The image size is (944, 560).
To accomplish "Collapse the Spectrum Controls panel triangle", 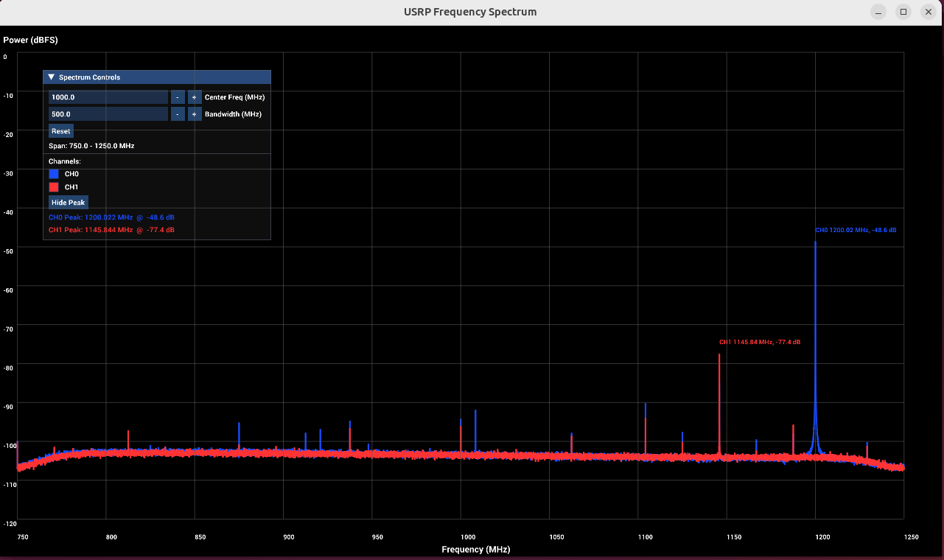I will [x=52, y=77].
